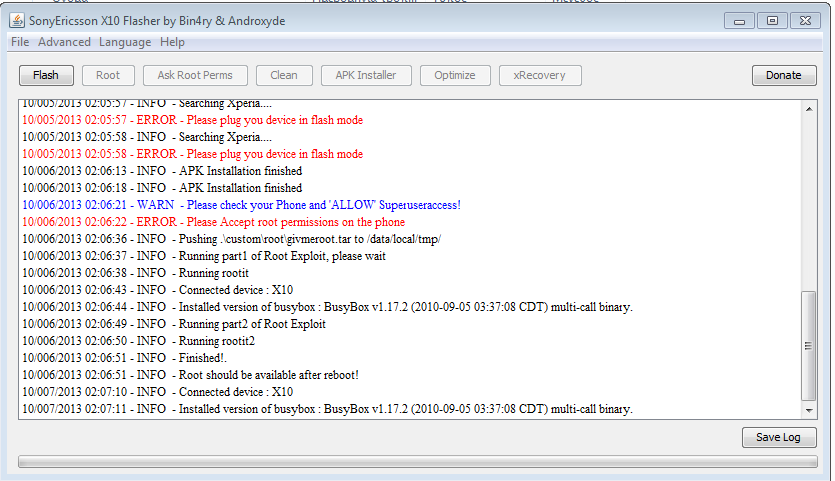Viewport: 835px width, 481px height.
Task: Click the 02:07:10 Connected device X10 line
Action: pyautogui.click(x=158, y=392)
